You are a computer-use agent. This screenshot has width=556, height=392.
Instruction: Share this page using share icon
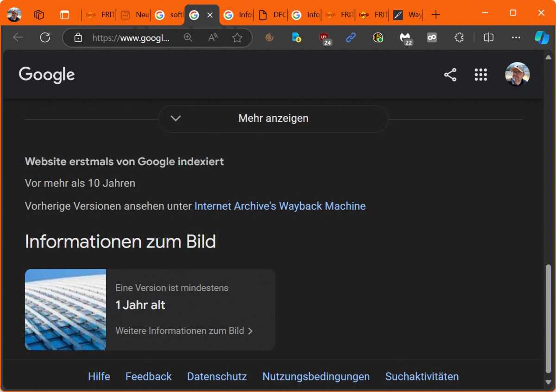(x=450, y=75)
